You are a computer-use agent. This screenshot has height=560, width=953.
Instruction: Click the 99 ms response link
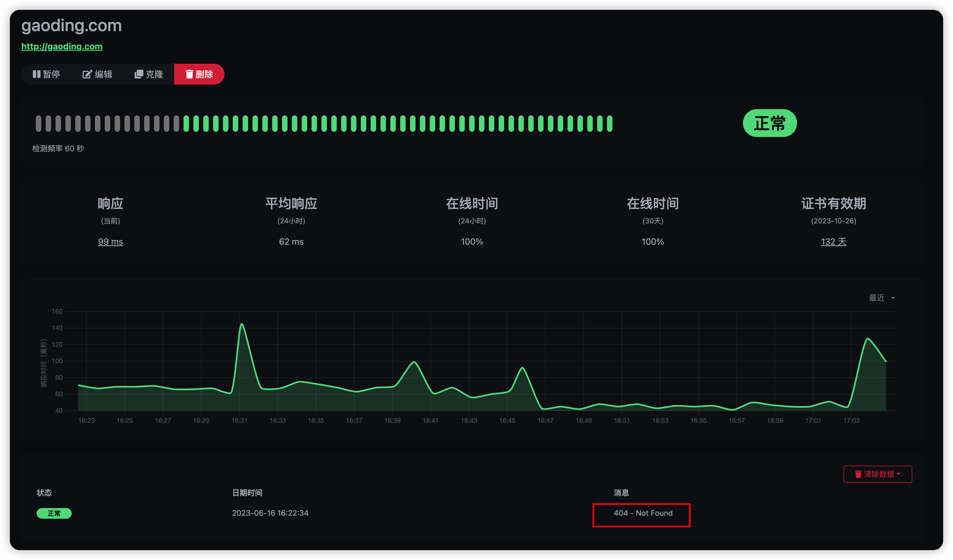[x=110, y=242]
